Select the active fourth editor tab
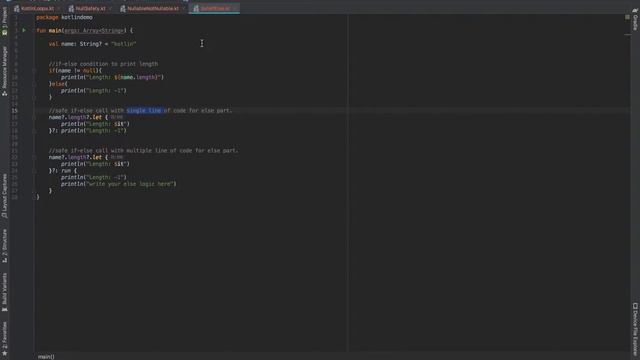 (x=214, y=8)
